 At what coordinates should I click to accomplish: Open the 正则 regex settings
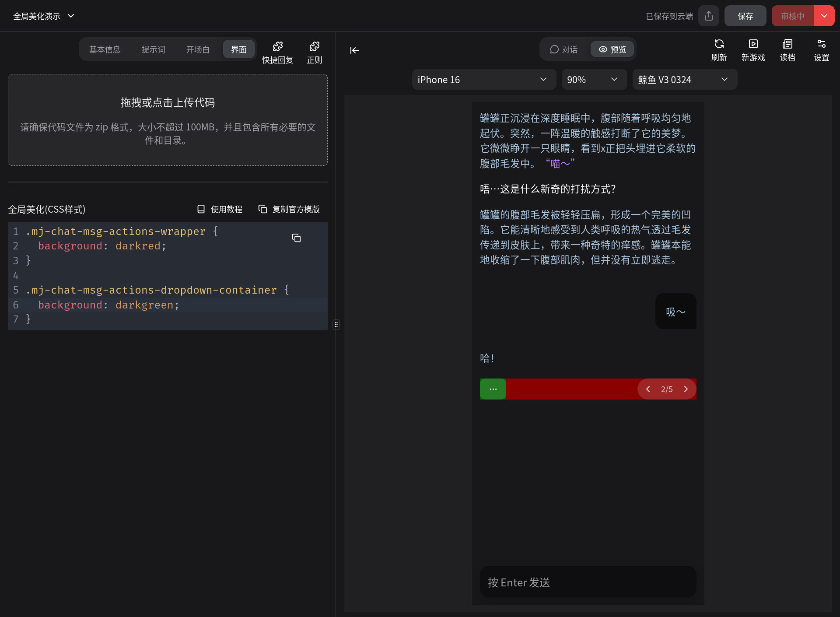pyautogui.click(x=314, y=52)
